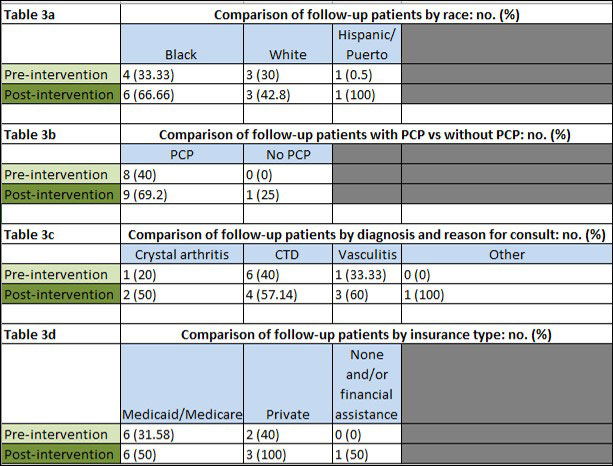The image size is (613, 466).
Task: Click the Table 3a label cell
Action: click(x=60, y=15)
